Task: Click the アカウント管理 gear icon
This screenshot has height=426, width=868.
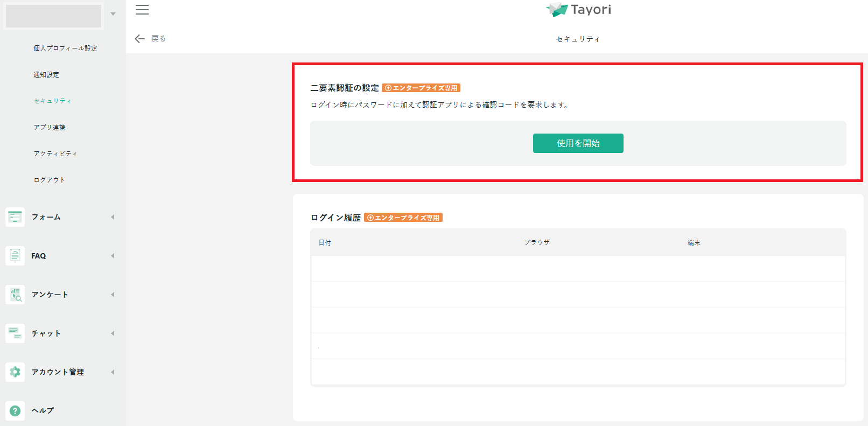Action: [15, 372]
